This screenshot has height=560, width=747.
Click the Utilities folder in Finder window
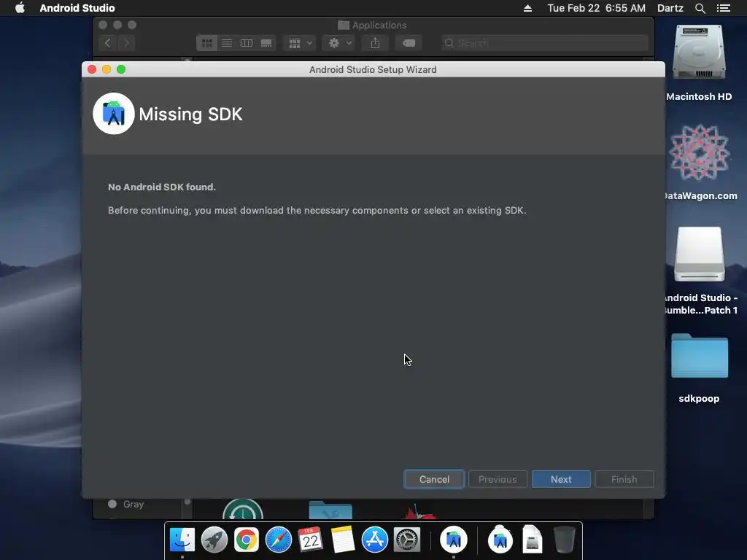[x=330, y=510]
